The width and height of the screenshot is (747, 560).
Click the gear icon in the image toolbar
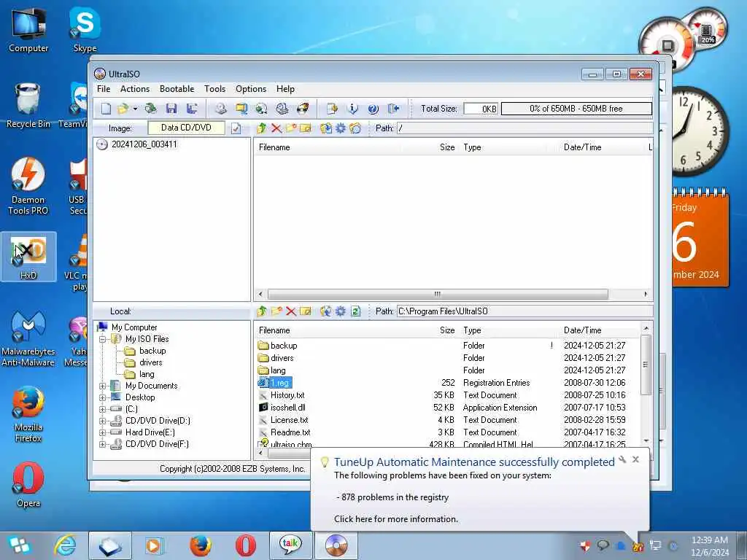[341, 128]
